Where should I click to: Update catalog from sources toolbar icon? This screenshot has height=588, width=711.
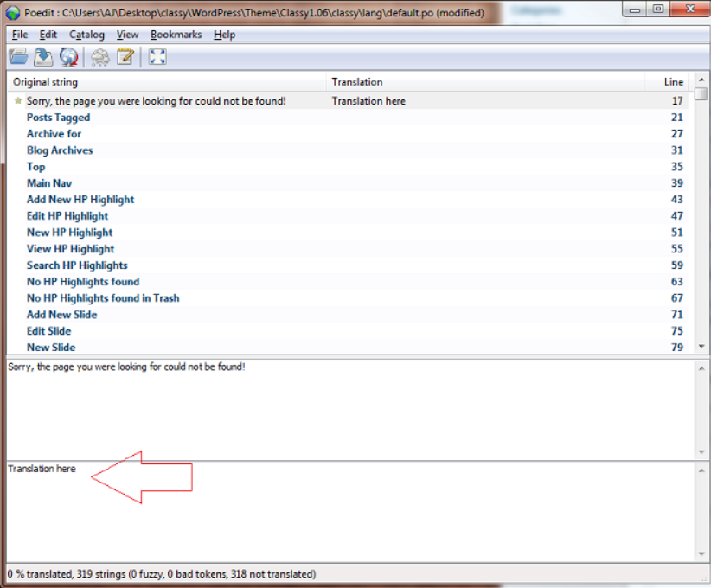pos(69,57)
